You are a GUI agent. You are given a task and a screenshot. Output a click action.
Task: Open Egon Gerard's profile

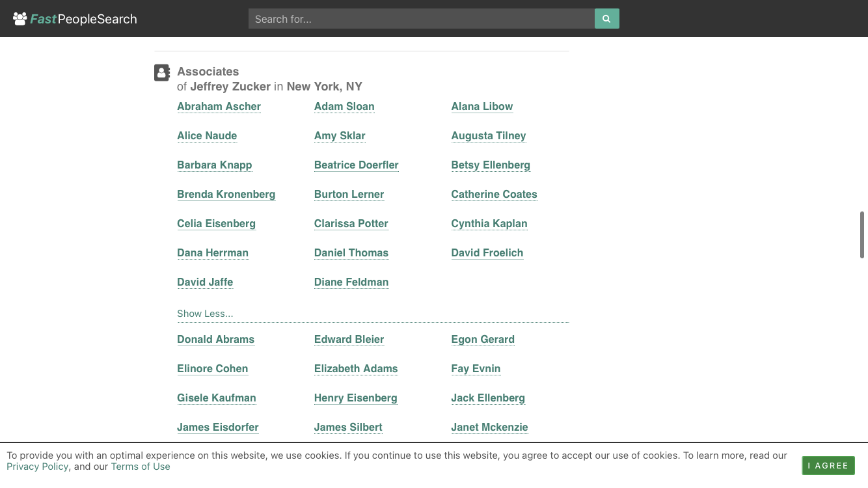[483, 339]
